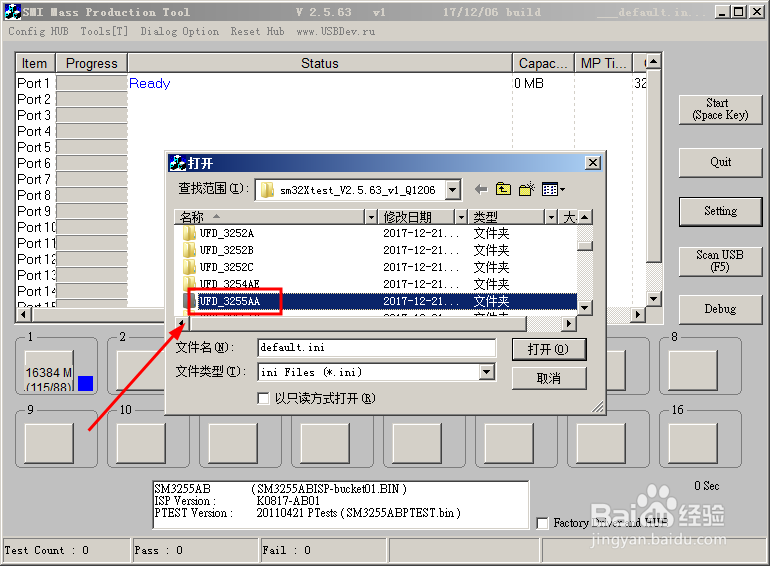Image resolution: width=770 pixels, height=566 pixels.
Task: Click the slot 10 box
Action: point(141,443)
